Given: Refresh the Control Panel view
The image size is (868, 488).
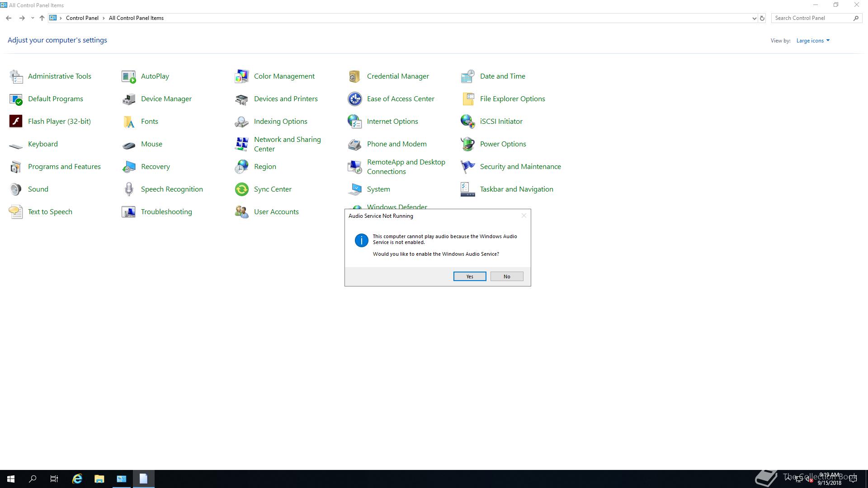Looking at the screenshot, I should [x=762, y=19].
